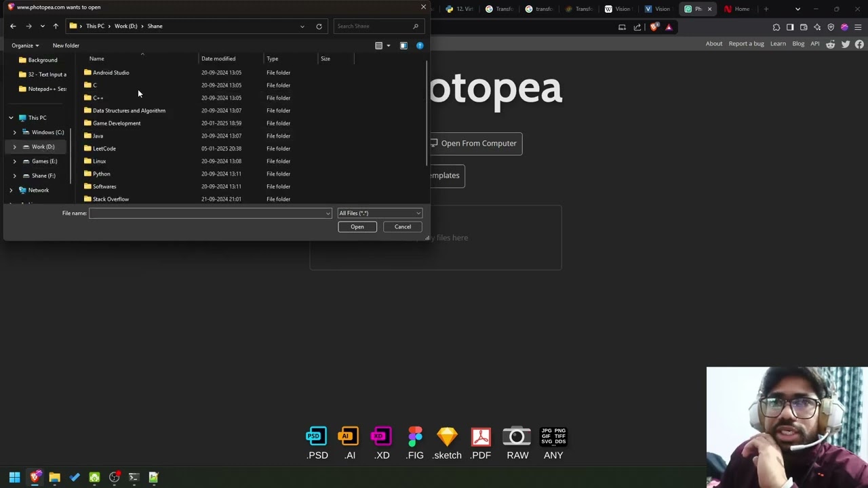Select the Game Development folder
Image resolution: width=868 pixels, height=488 pixels.
coord(117,123)
